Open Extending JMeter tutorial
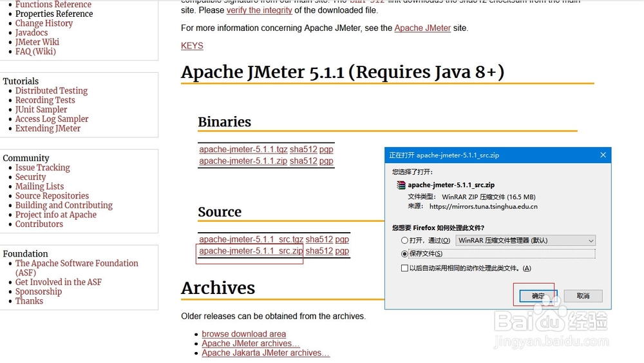This screenshot has width=644, height=363. [48, 128]
